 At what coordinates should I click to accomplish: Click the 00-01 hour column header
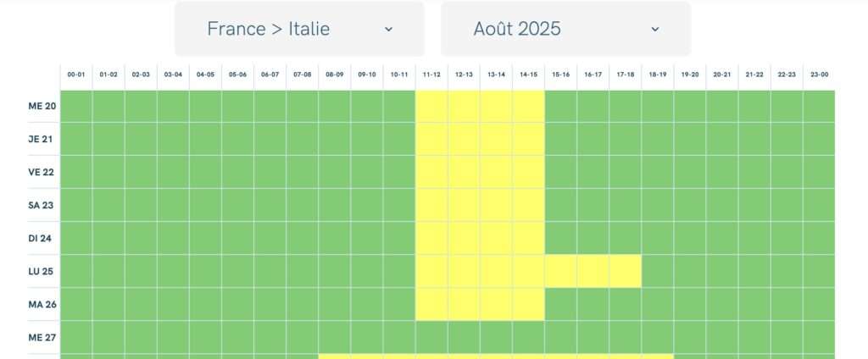[x=75, y=75]
